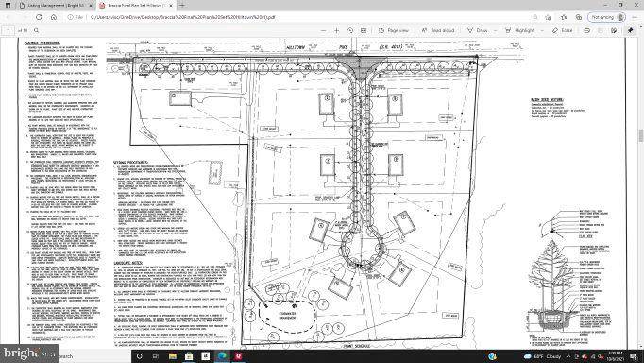
Task: Open File Explorer from the taskbar
Action: (x=173, y=356)
